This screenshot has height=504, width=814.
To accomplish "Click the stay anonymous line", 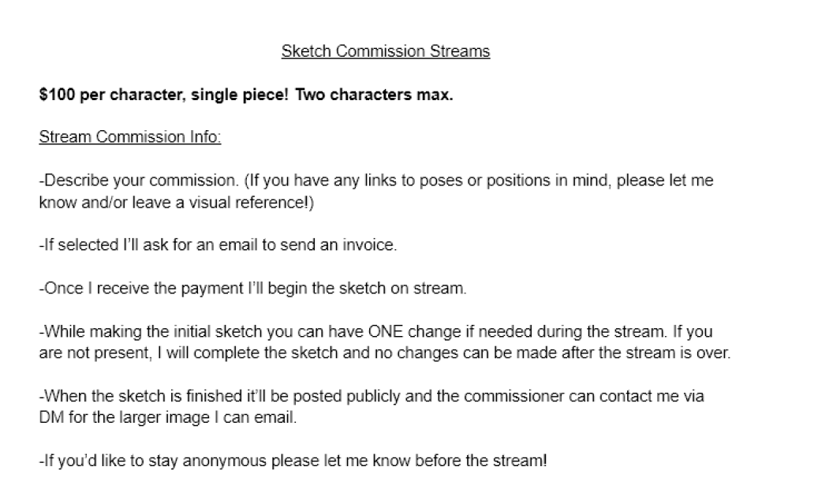I will click(293, 461).
